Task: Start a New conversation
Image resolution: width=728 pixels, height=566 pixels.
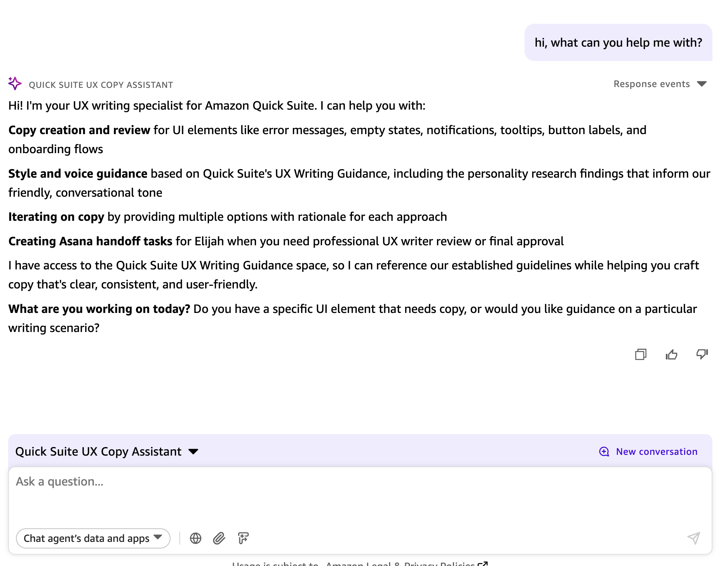Action: click(x=656, y=451)
